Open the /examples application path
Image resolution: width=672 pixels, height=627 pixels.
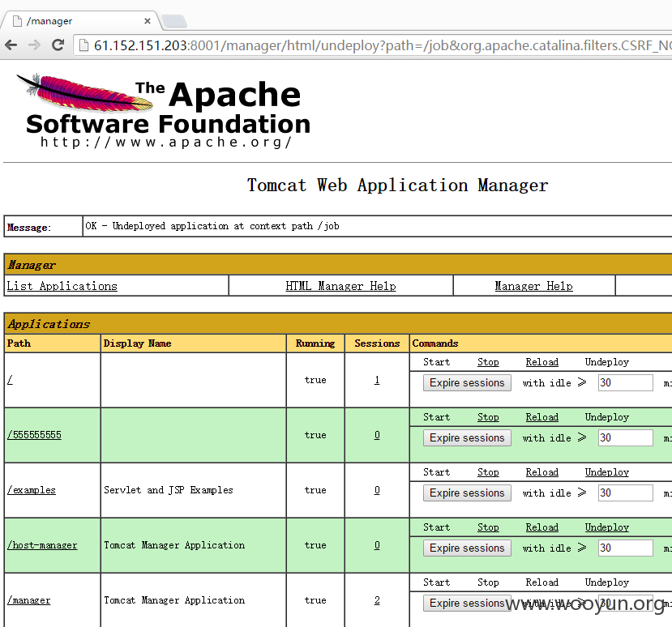tap(32, 490)
